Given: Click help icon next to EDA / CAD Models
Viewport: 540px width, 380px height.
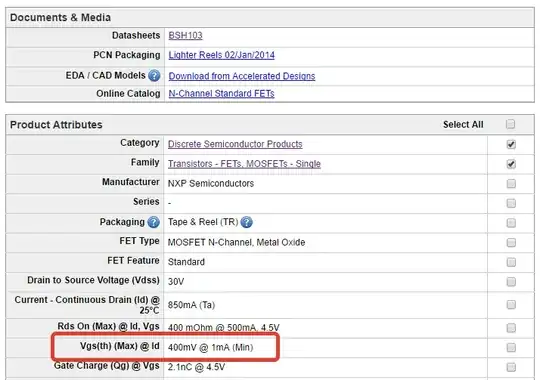Looking at the screenshot, I should click(x=154, y=75).
